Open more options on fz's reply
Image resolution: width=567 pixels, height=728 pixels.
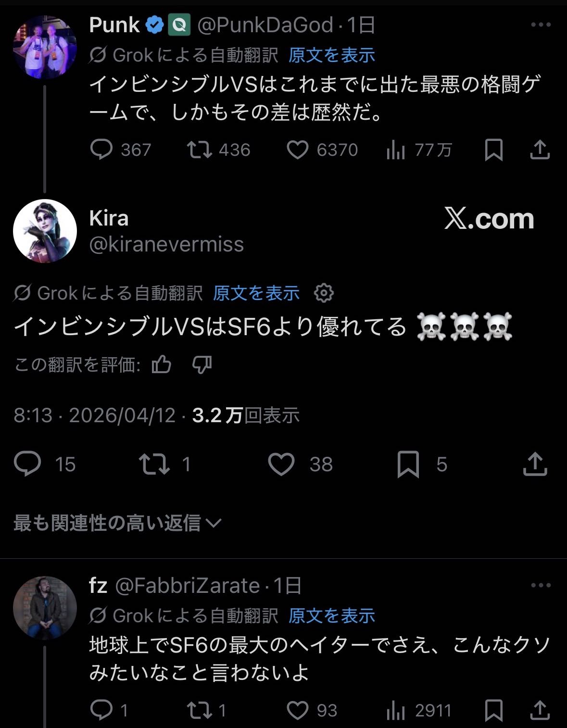click(x=541, y=585)
